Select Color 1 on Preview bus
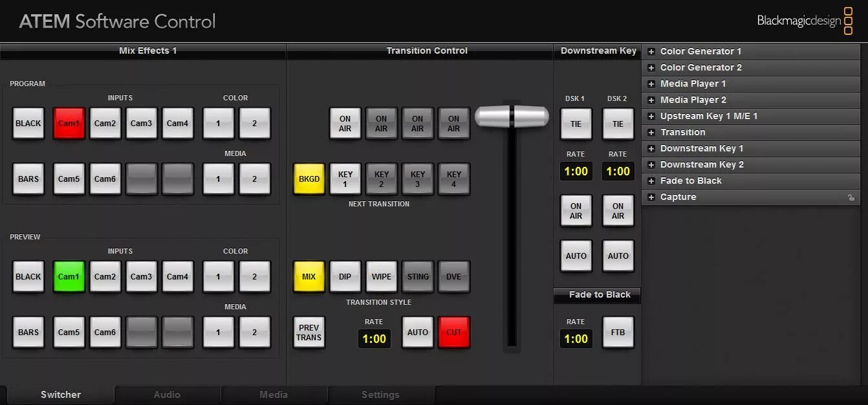Image resolution: width=868 pixels, height=405 pixels. [x=218, y=276]
